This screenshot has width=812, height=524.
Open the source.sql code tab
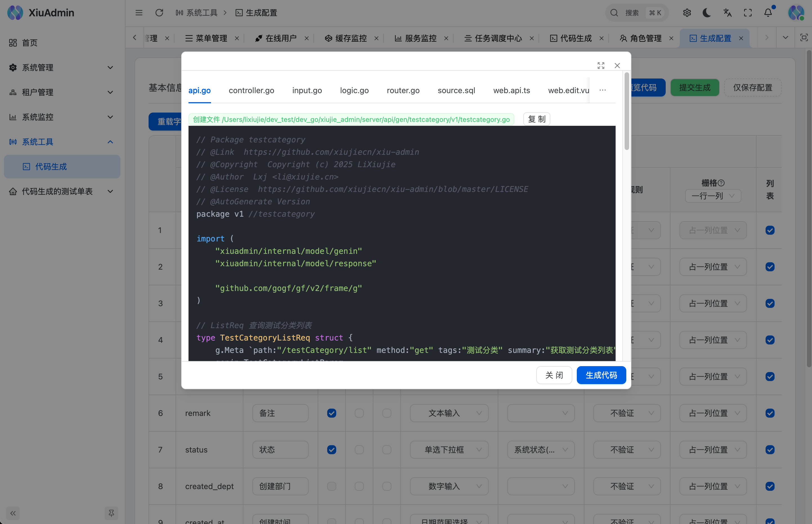click(x=456, y=90)
